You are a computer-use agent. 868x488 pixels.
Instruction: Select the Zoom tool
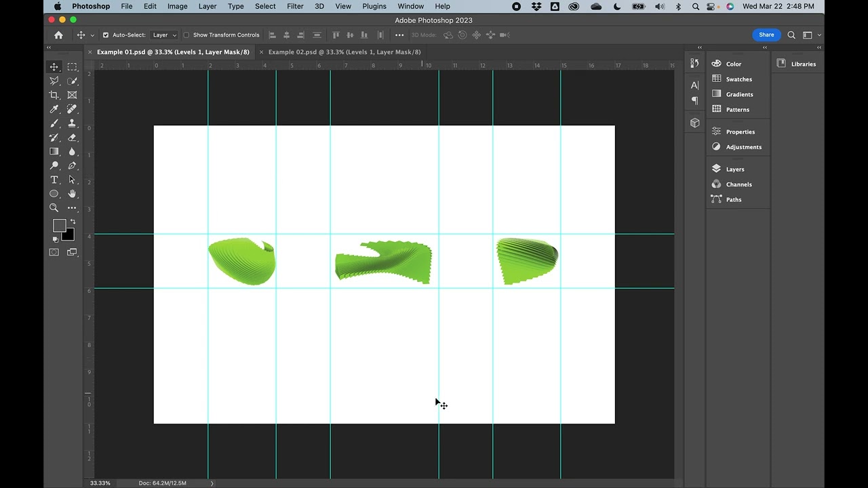coord(54,208)
